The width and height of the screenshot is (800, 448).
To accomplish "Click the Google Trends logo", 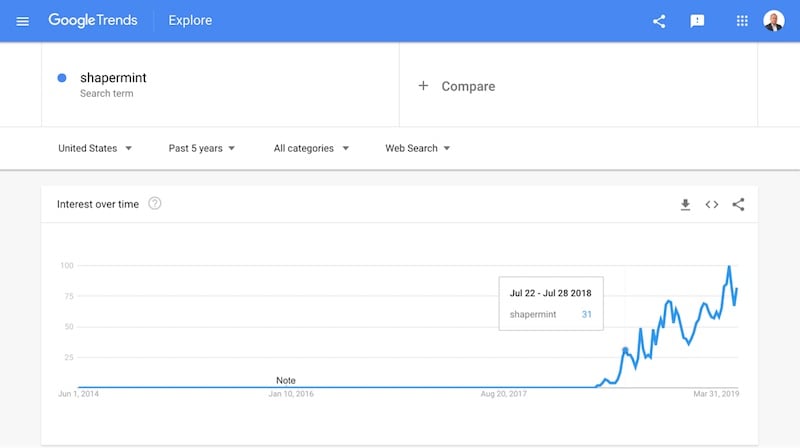I will click(93, 20).
